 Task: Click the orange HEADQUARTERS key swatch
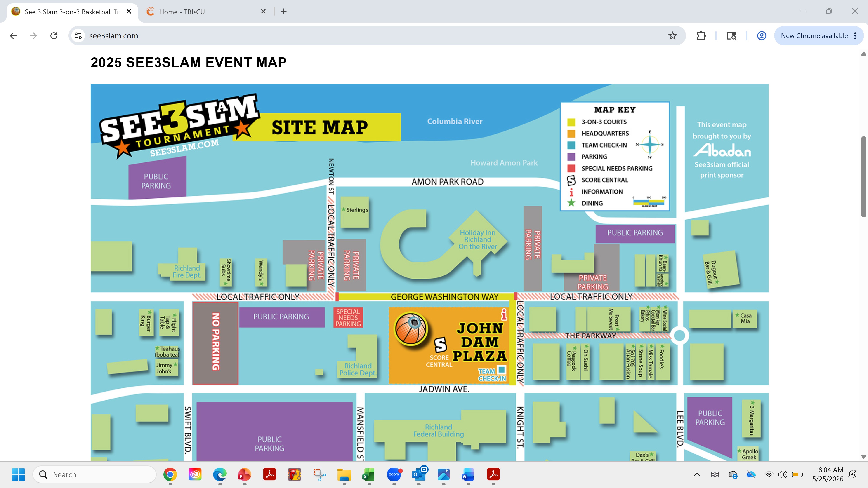point(571,133)
